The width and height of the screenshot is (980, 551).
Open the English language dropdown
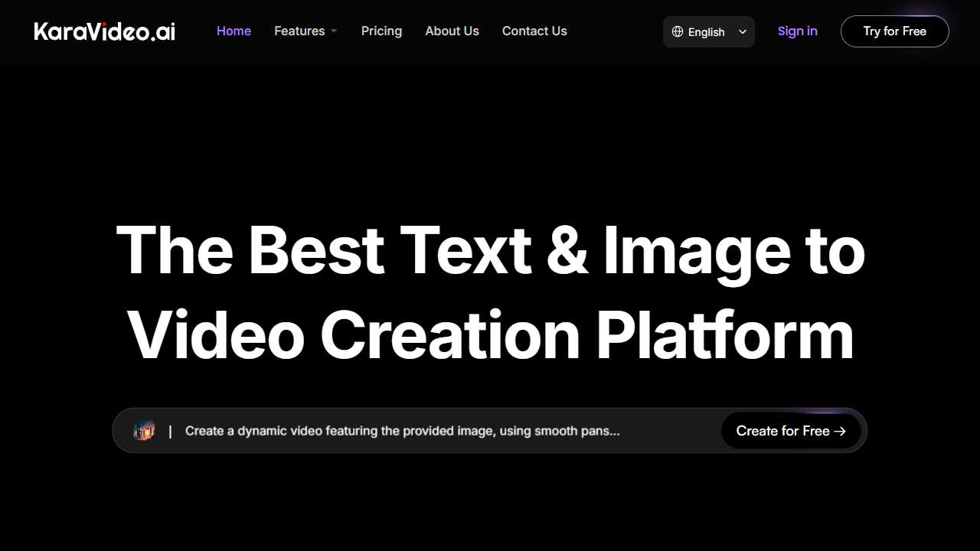click(707, 31)
